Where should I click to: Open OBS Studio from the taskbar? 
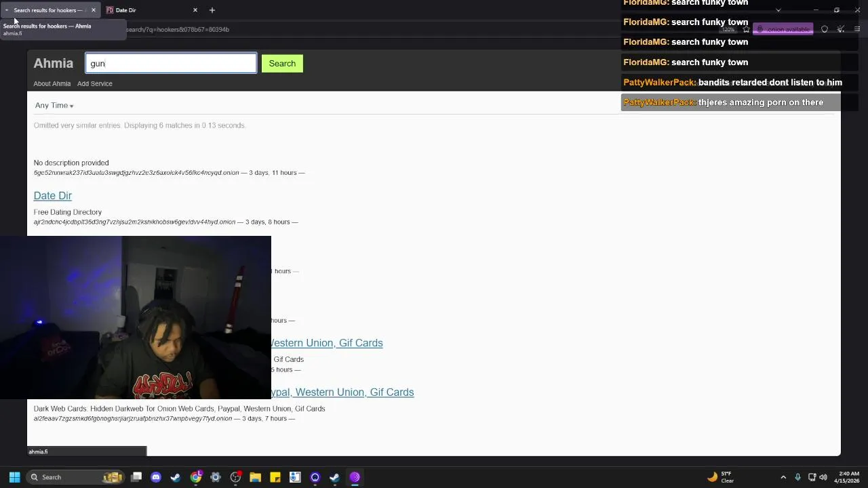tap(235, 477)
